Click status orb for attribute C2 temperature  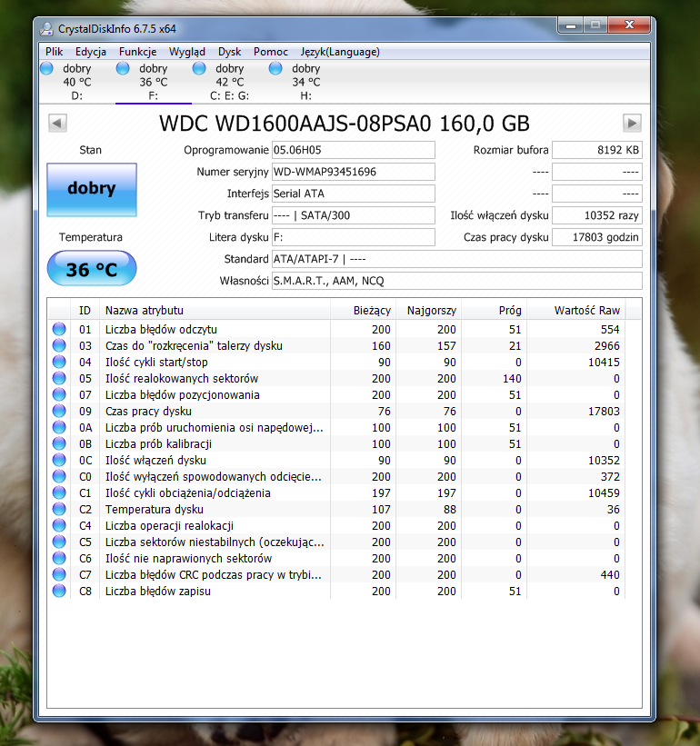point(59,509)
